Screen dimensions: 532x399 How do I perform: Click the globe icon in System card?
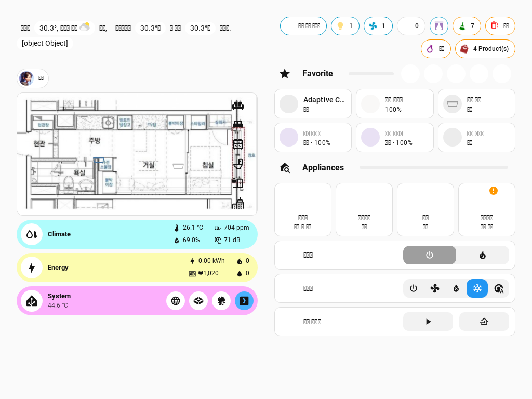[x=176, y=301]
